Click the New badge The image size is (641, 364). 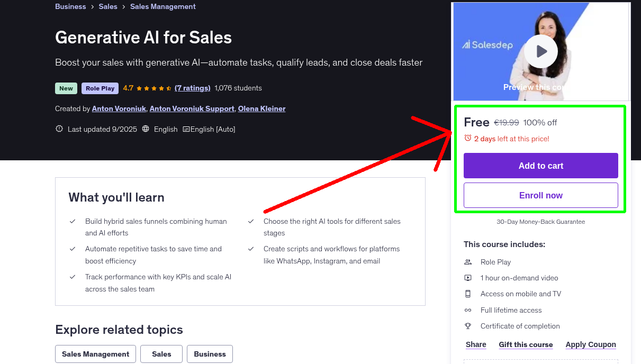point(66,88)
